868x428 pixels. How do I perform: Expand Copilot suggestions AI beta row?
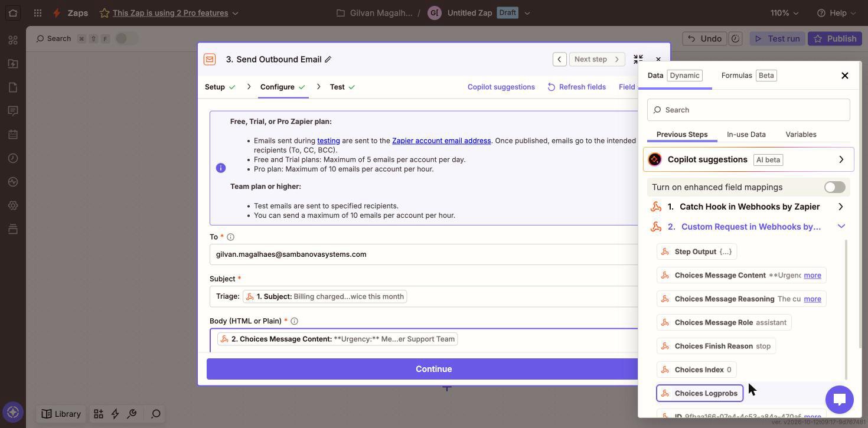point(748,159)
